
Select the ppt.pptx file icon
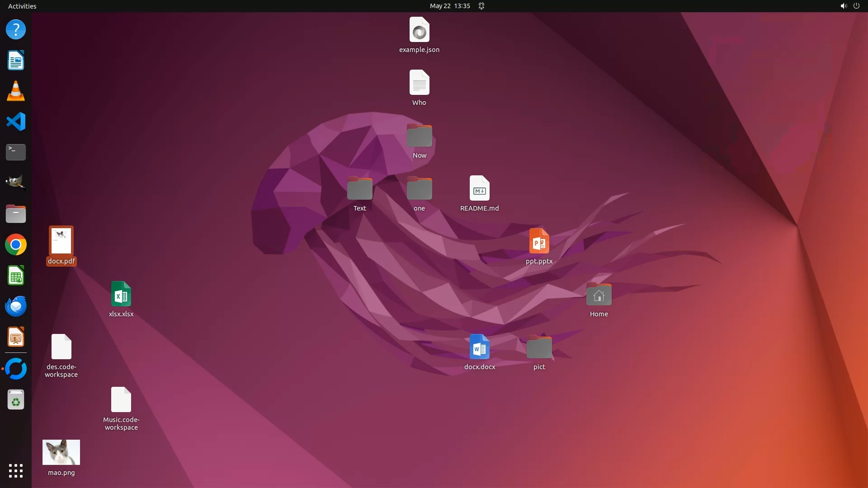pos(539,241)
